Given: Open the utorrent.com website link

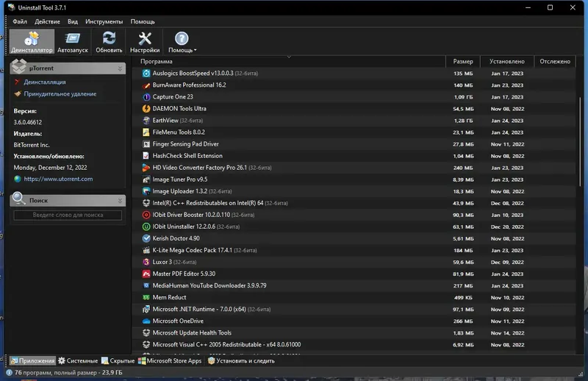Looking at the screenshot, I should click(58, 179).
